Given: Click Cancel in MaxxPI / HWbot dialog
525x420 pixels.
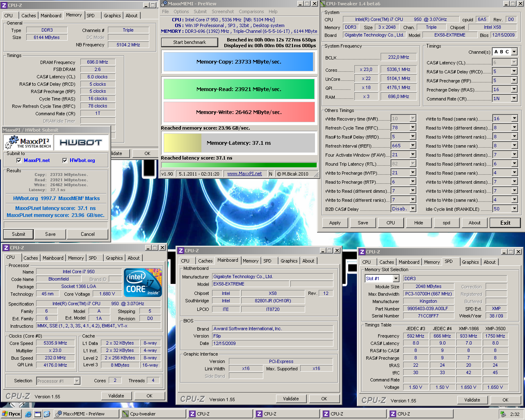Looking at the screenshot, I should [87, 234].
